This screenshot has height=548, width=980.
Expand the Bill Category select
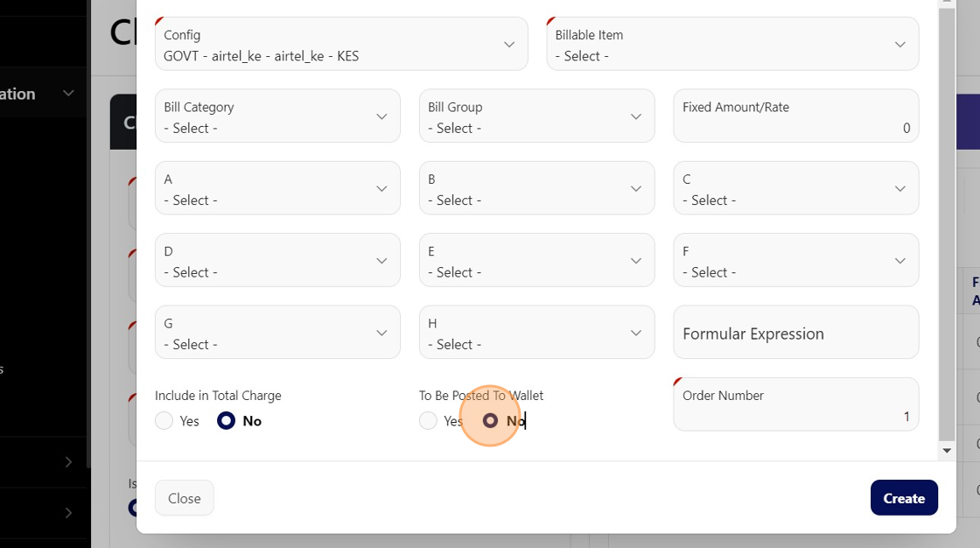click(x=277, y=116)
